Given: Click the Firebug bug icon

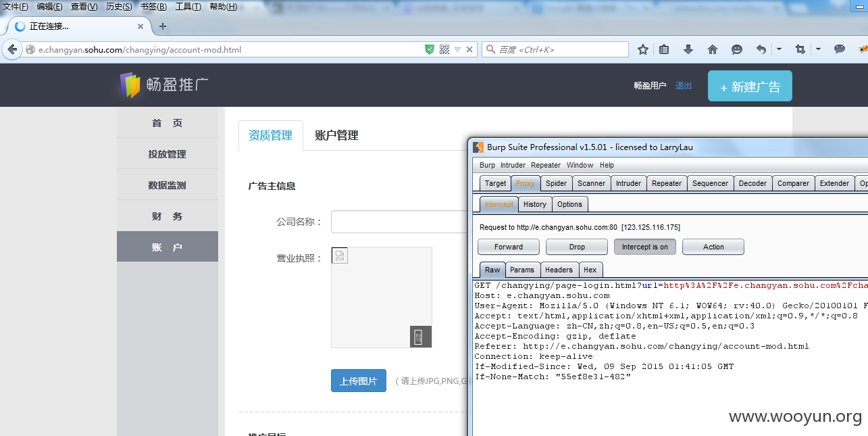Looking at the screenshot, I should click(x=863, y=49).
